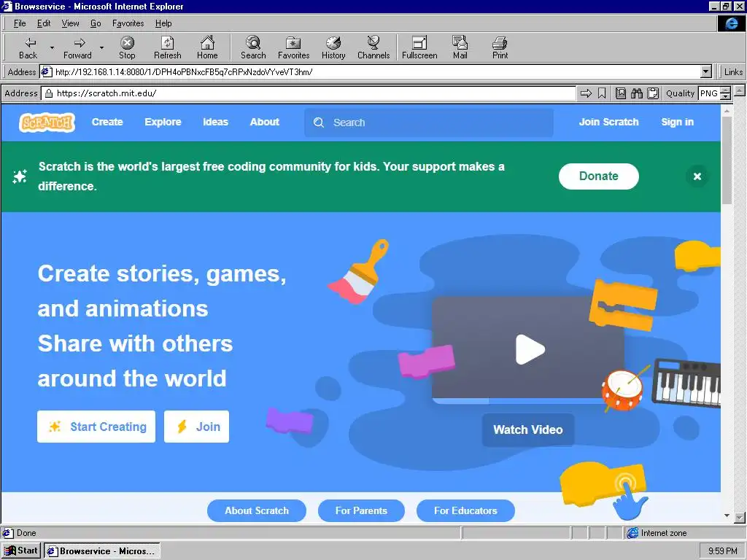Image resolution: width=747 pixels, height=560 pixels.
Task: Open the Favorites menu
Action: (x=128, y=23)
